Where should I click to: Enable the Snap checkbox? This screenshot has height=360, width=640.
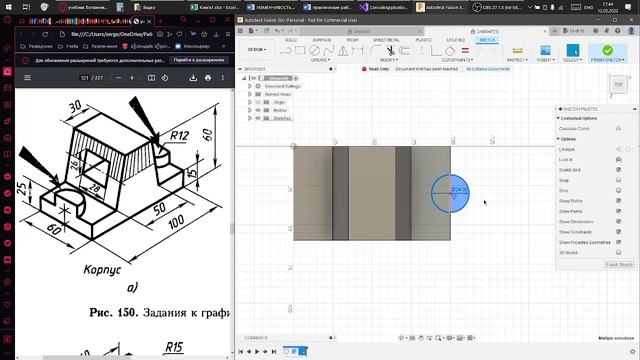coord(618,180)
